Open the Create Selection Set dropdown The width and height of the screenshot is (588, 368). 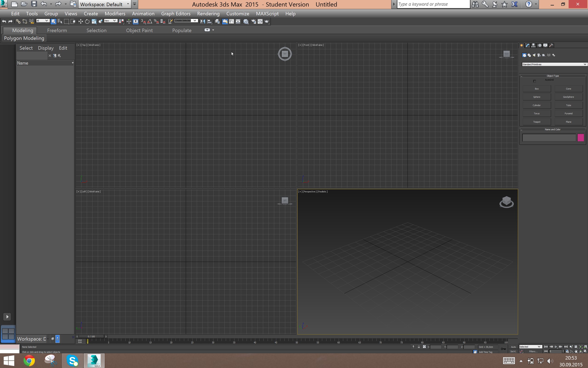186,21
